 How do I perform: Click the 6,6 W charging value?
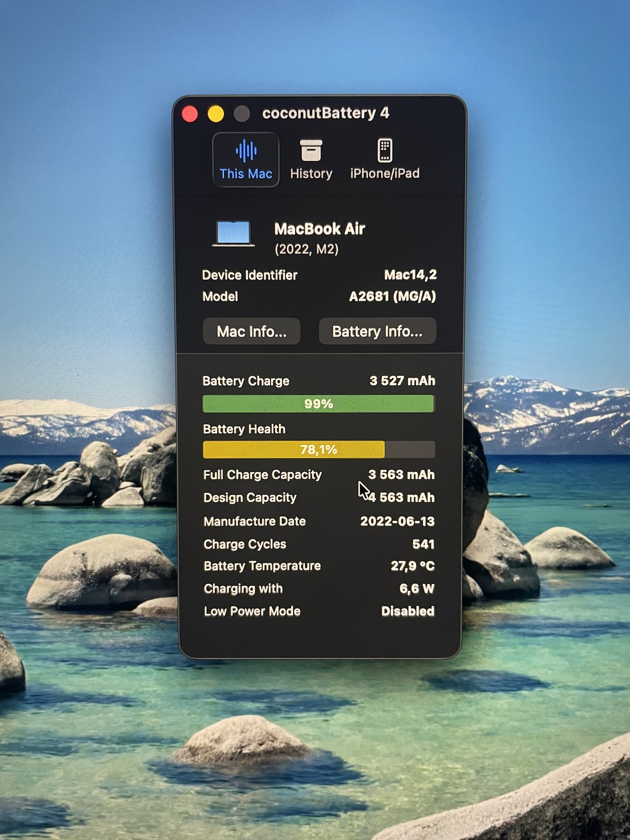(417, 589)
